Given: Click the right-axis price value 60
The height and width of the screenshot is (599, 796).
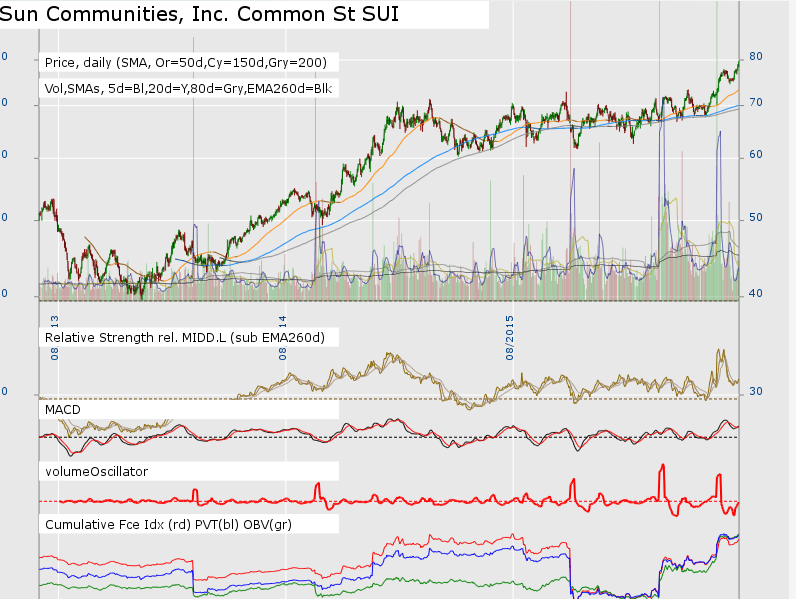Looking at the screenshot, I should [x=755, y=154].
